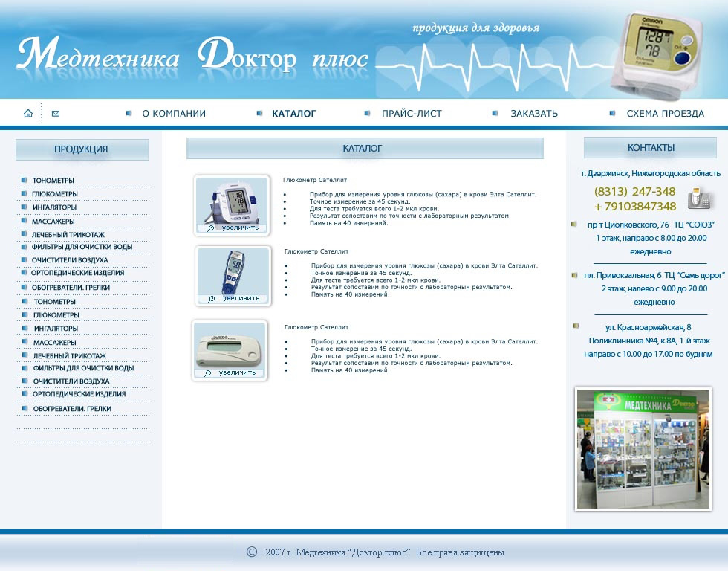Viewport: 728px width, 571px height.
Task: Click the marker icon beside the ТЦ СОЮЗ address
Action: pos(572,223)
